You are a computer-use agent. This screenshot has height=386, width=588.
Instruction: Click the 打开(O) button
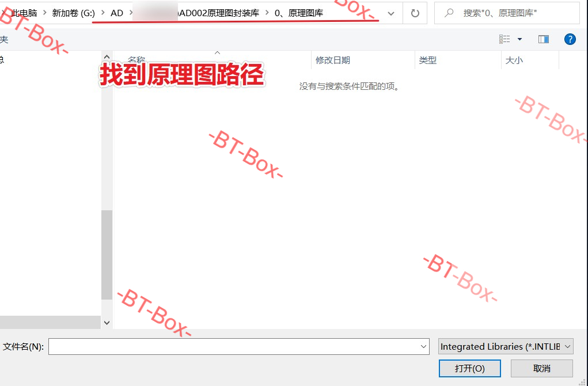(469, 368)
